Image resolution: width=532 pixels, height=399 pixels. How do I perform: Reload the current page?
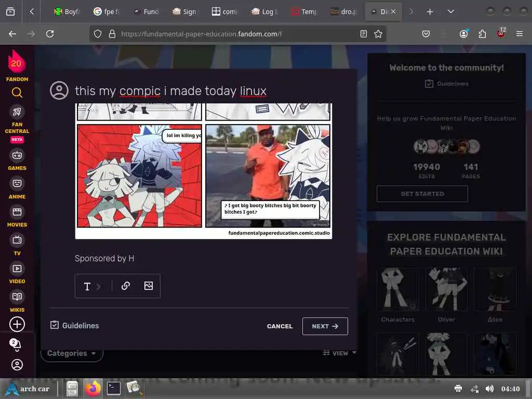coord(50,34)
